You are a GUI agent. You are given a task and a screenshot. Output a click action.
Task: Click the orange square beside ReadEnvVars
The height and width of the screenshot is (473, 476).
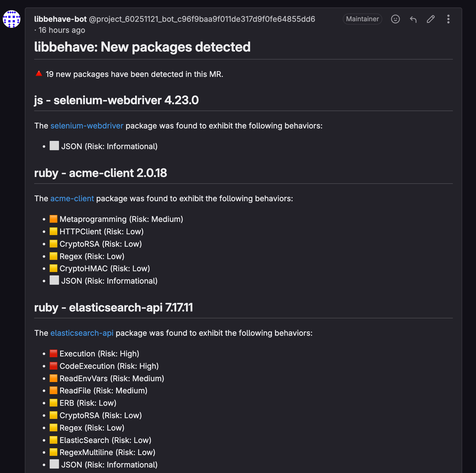point(54,378)
